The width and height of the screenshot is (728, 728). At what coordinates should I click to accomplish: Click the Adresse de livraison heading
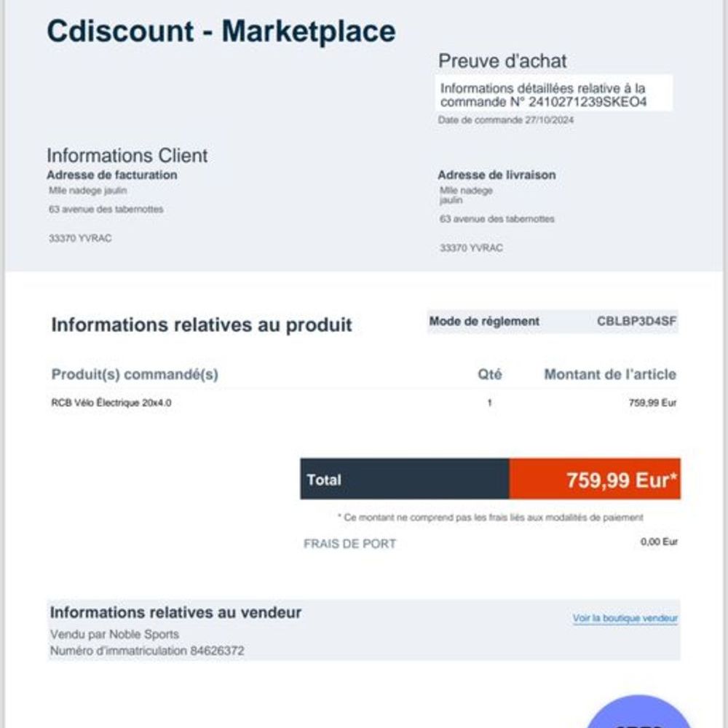click(x=496, y=175)
